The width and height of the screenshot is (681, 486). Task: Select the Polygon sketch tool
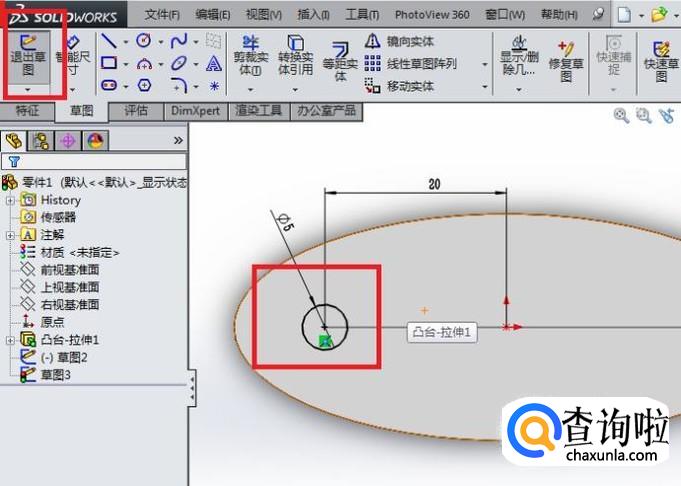(x=144, y=85)
